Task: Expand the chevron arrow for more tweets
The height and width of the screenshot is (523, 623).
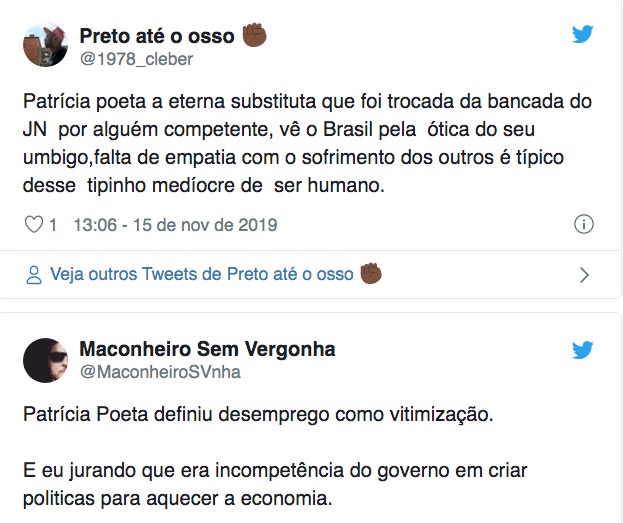Action: click(x=585, y=275)
